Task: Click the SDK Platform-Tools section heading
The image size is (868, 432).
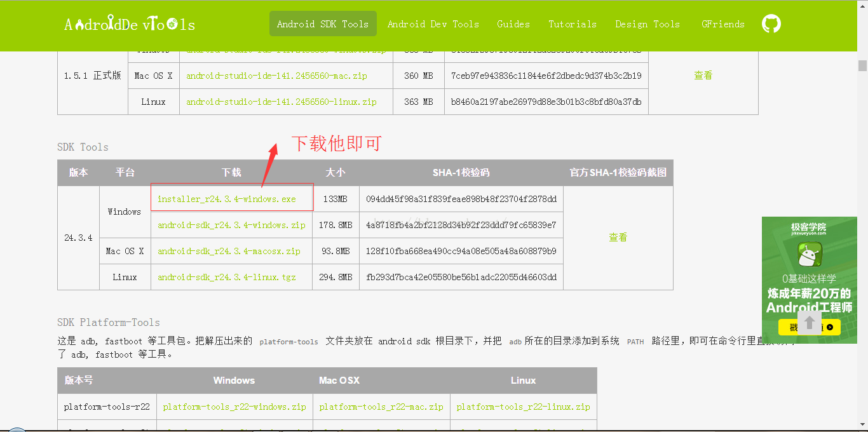Action: (x=109, y=322)
